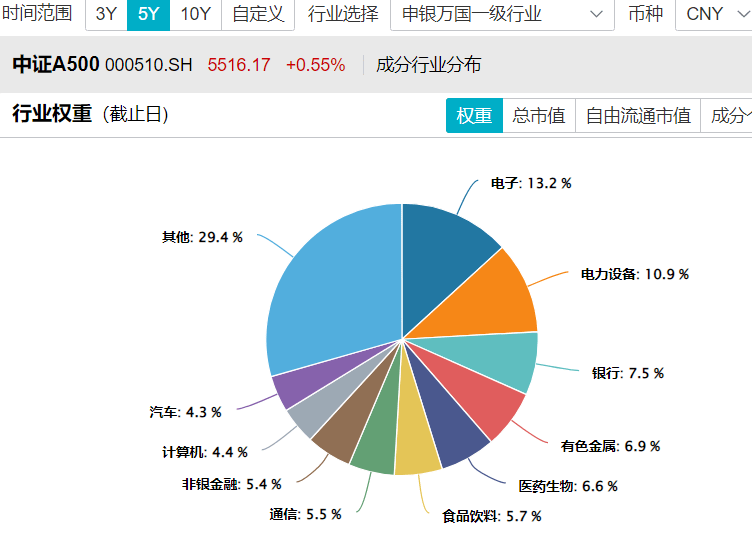Viewport: 752px width, 540px height.
Task: Expand industry dropdown using its chevron arrow
Action: point(596,14)
